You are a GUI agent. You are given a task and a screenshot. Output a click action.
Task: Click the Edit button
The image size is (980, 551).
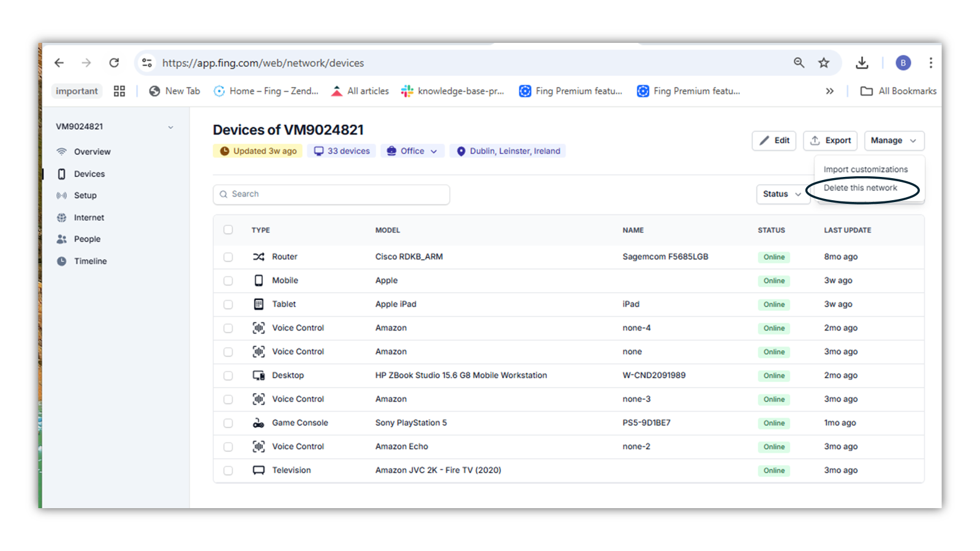pyautogui.click(x=774, y=140)
